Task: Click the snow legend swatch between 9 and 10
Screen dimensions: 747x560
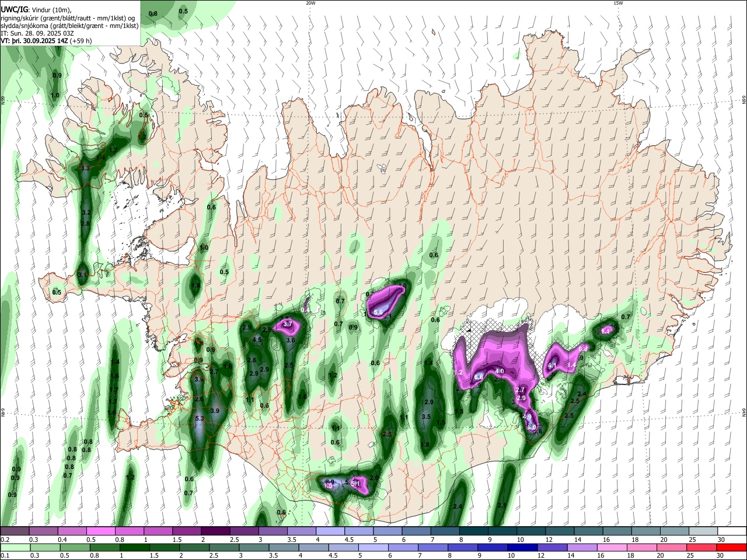Action: point(502,531)
